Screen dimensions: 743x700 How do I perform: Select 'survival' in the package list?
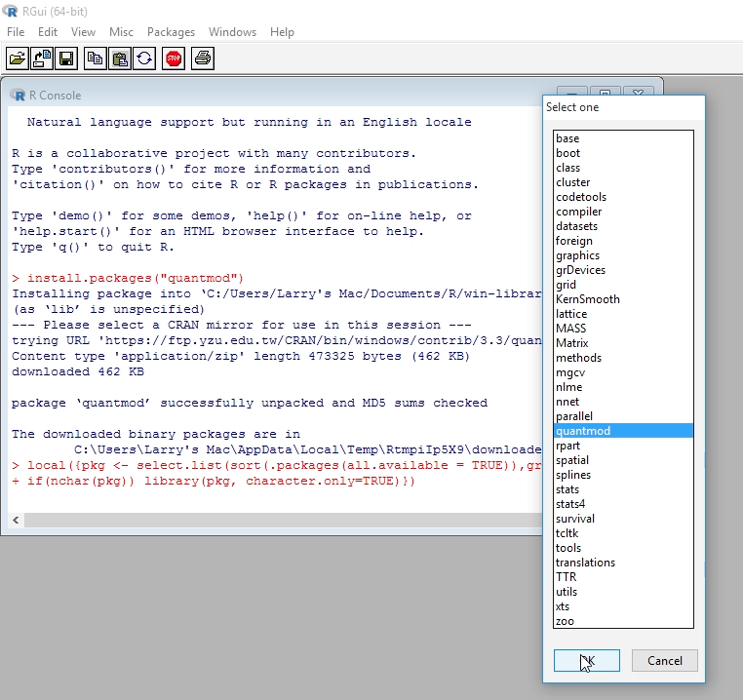623,519
